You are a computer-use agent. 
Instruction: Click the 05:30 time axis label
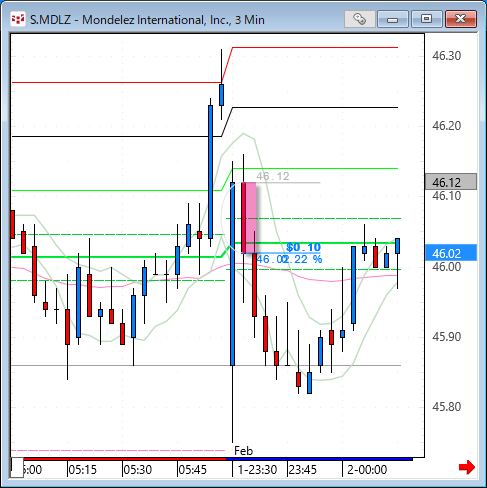pos(138,470)
